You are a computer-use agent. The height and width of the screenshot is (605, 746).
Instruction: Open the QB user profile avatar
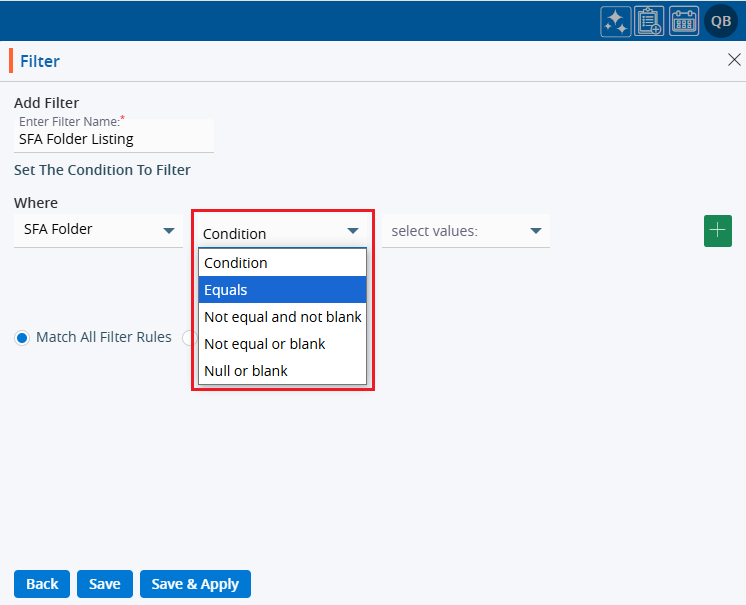pyautogui.click(x=721, y=21)
